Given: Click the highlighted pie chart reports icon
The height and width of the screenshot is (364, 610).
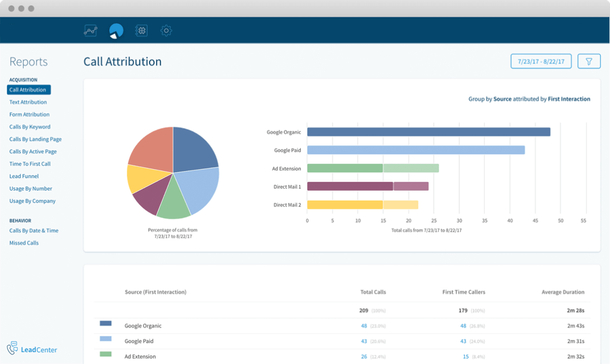Looking at the screenshot, I should click(116, 30).
